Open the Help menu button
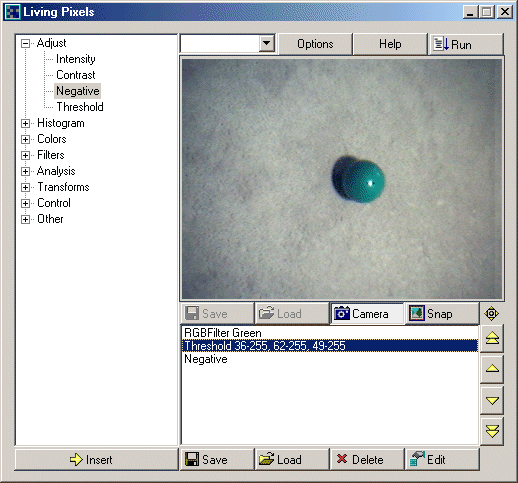The height and width of the screenshot is (483, 518). click(390, 44)
